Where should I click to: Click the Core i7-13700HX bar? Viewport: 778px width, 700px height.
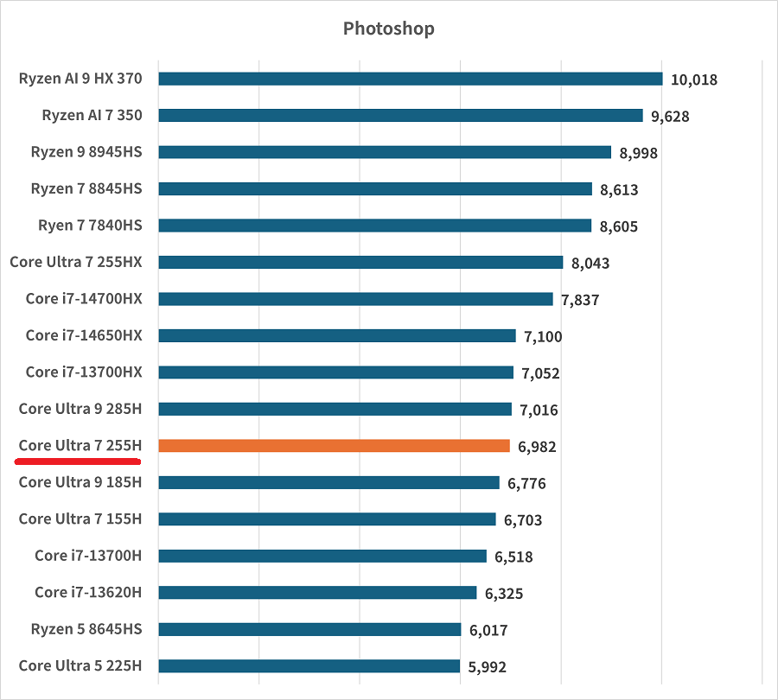click(x=335, y=372)
